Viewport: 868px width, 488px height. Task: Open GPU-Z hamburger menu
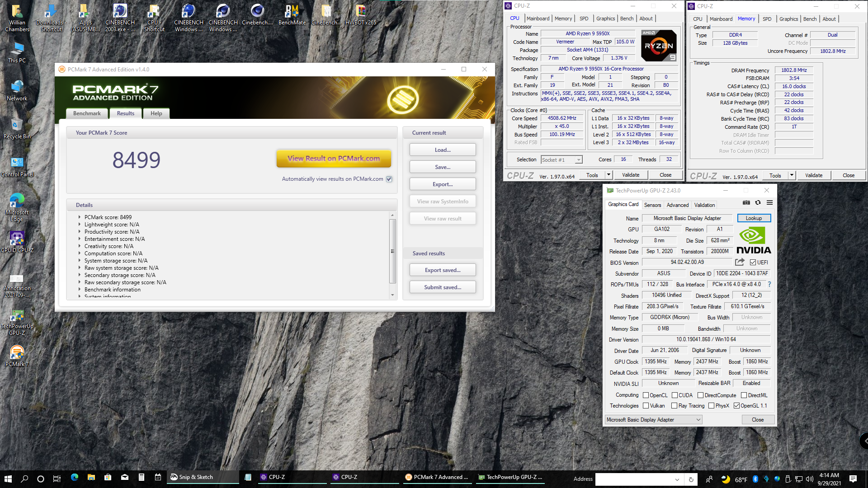click(769, 202)
